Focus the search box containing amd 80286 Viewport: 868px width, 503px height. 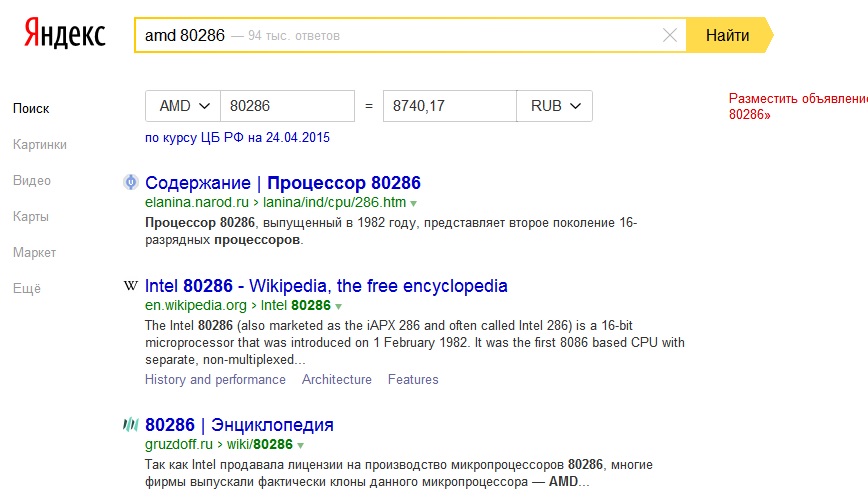coord(410,35)
